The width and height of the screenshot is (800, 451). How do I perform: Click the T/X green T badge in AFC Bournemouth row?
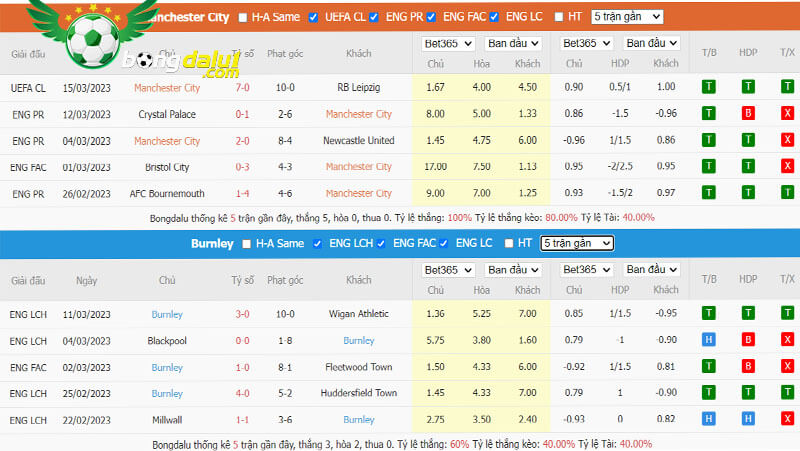(x=787, y=192)
